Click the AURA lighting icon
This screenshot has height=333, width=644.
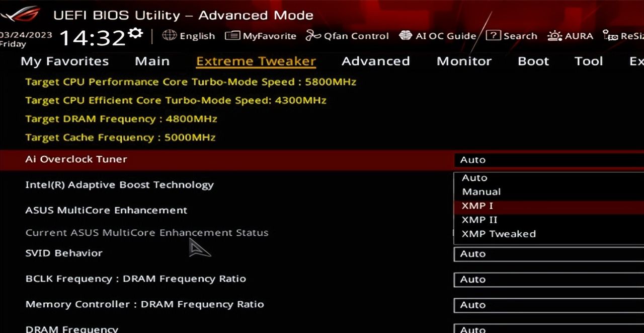(555, 36)
